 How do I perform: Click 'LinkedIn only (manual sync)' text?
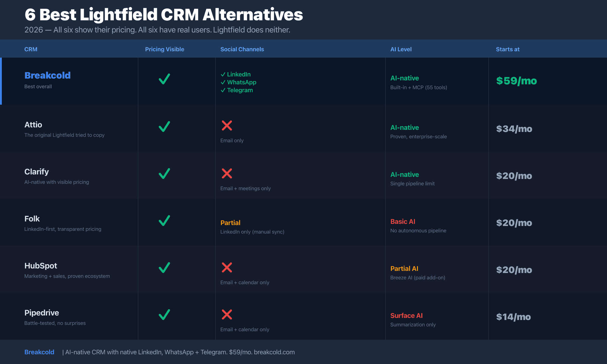pos(252,232)
